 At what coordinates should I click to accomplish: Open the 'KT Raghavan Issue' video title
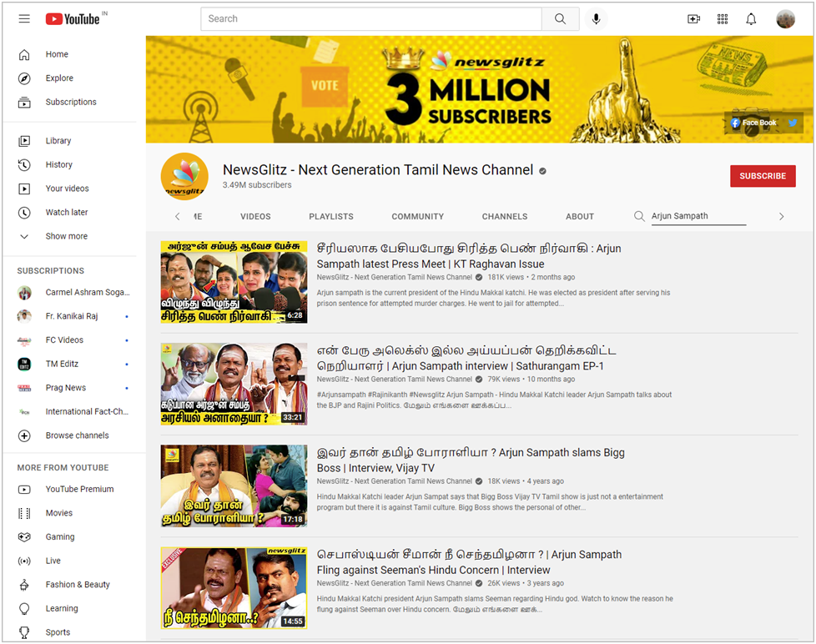(x=469, y=256)
